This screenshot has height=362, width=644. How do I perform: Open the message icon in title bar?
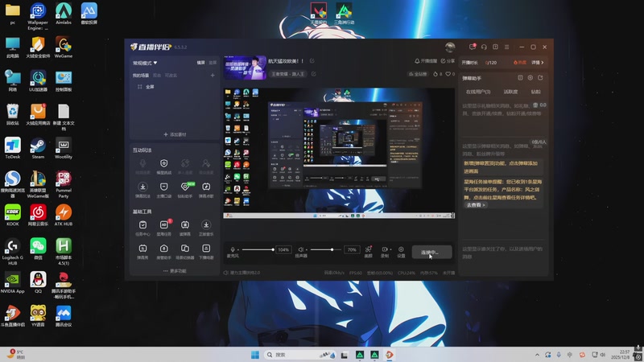click(473, 47)
